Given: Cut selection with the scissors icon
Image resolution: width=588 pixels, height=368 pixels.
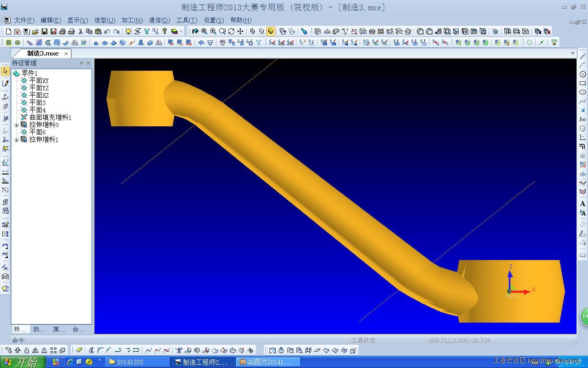Looking at the screenshot, I should point(80,31).
